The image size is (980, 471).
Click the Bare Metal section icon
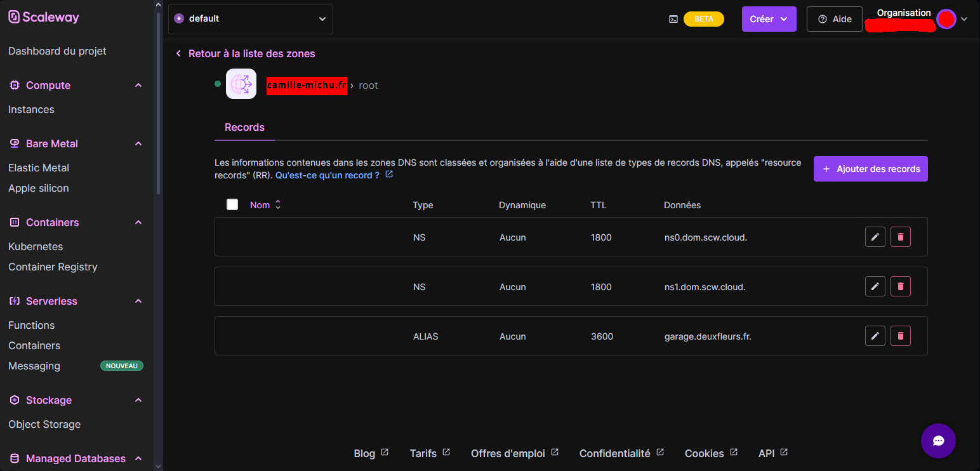coord(14,143)
